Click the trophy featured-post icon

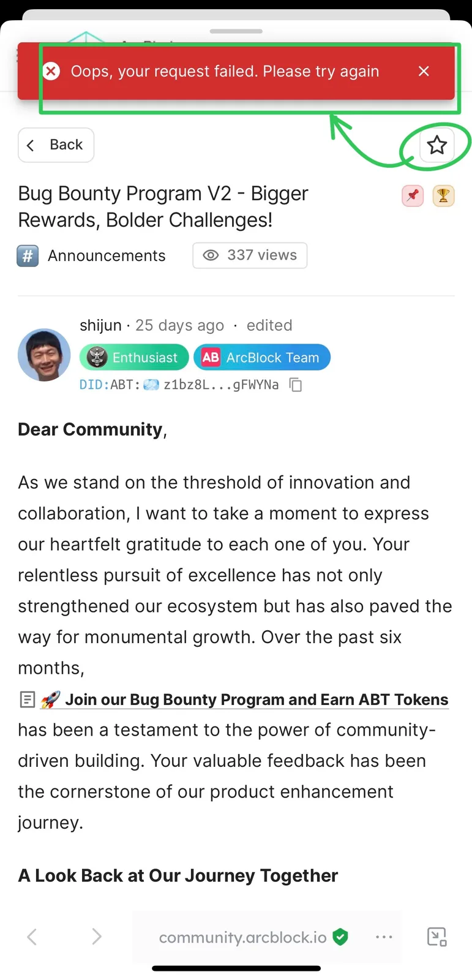[x=443, y=196]
